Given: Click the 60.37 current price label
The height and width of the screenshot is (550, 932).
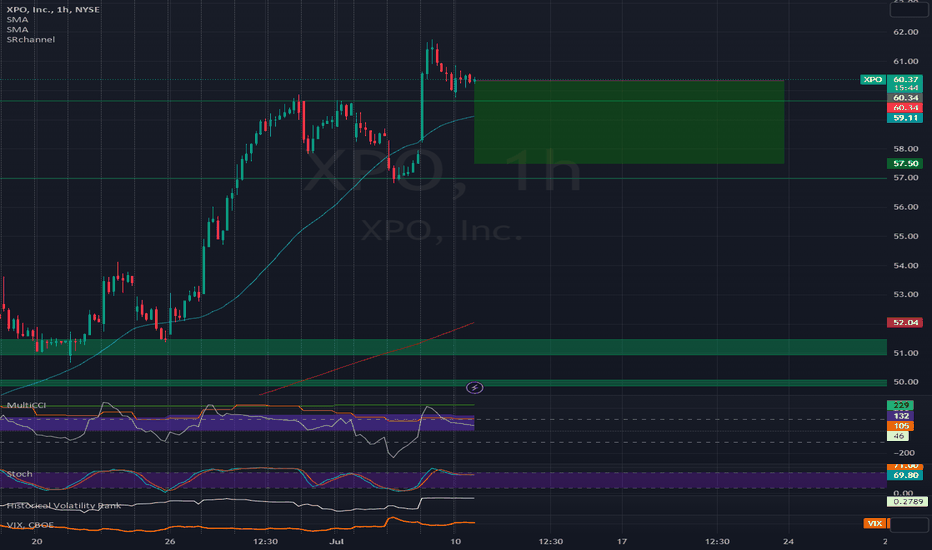Looking at the screenshot, I should click(x=905, y=79).
